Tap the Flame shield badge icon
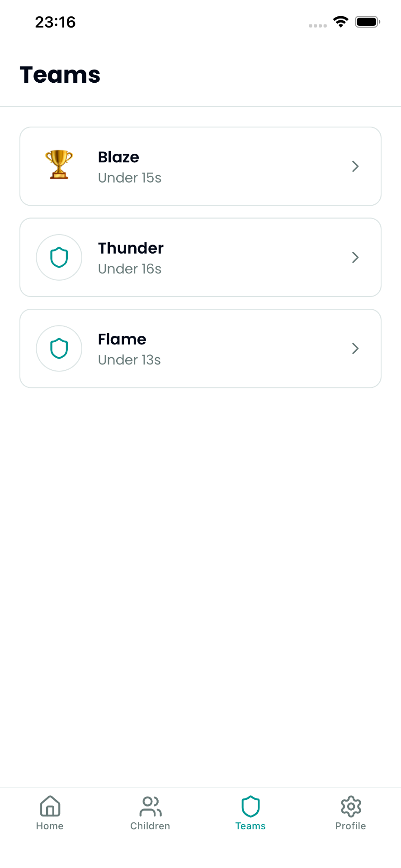401x868 pixels. 59,349
